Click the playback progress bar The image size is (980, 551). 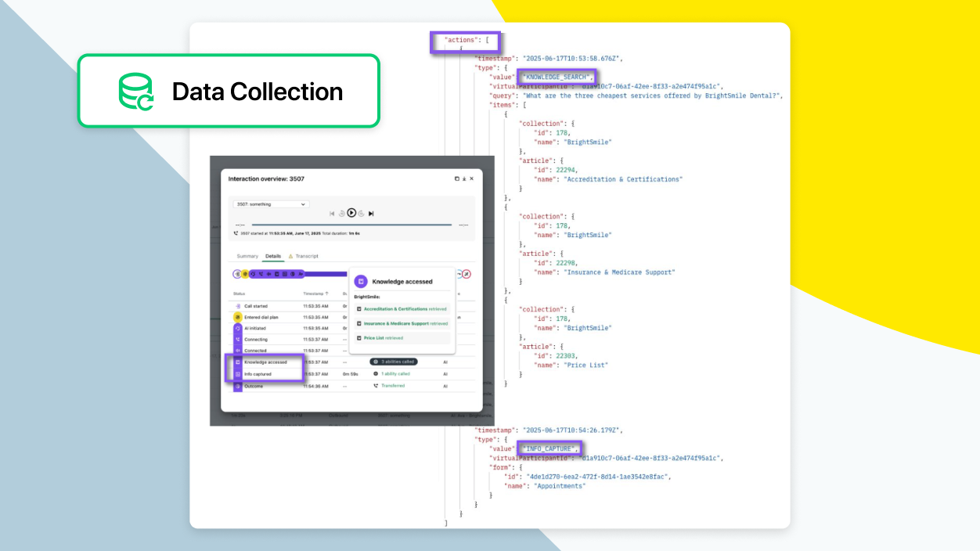tap(351, 225)
